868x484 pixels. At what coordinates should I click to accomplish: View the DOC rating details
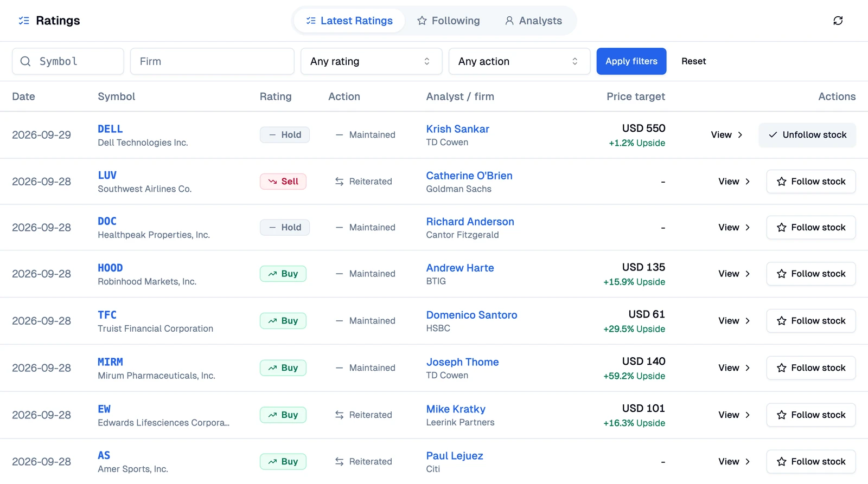pos(734,228)
